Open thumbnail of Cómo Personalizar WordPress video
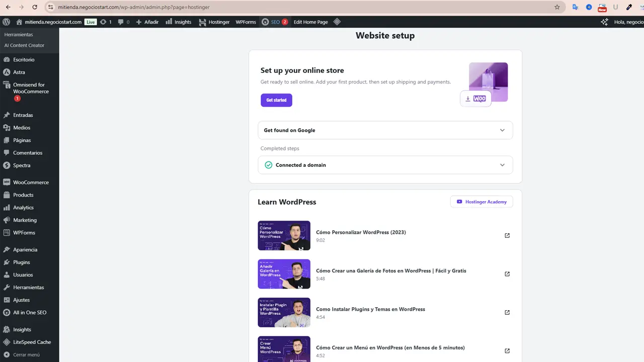 pos(284,235)
